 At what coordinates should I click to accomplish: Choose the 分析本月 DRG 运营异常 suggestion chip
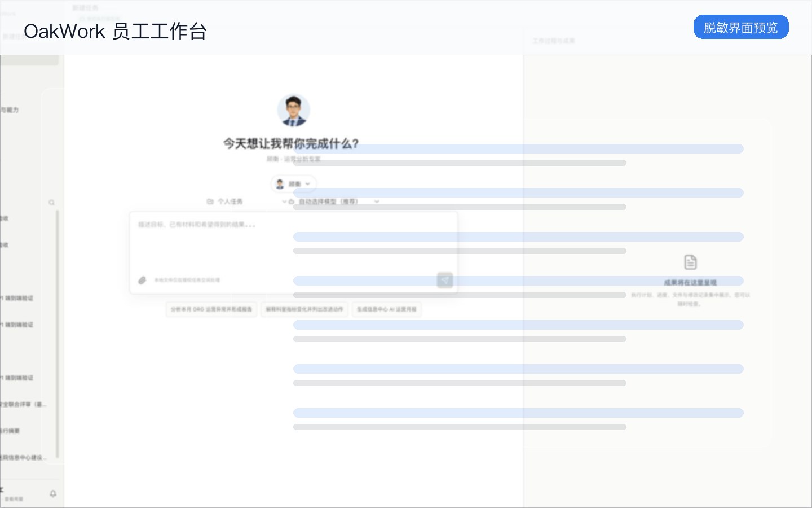[211, 309]
